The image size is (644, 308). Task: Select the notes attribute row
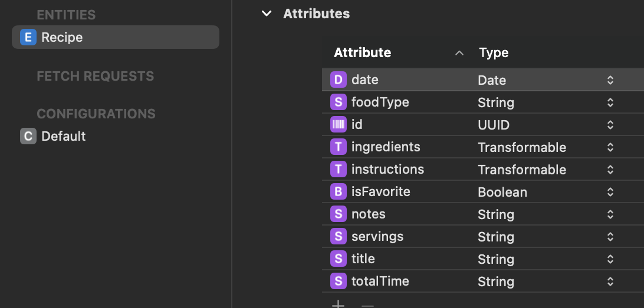[x=483, y=214]
